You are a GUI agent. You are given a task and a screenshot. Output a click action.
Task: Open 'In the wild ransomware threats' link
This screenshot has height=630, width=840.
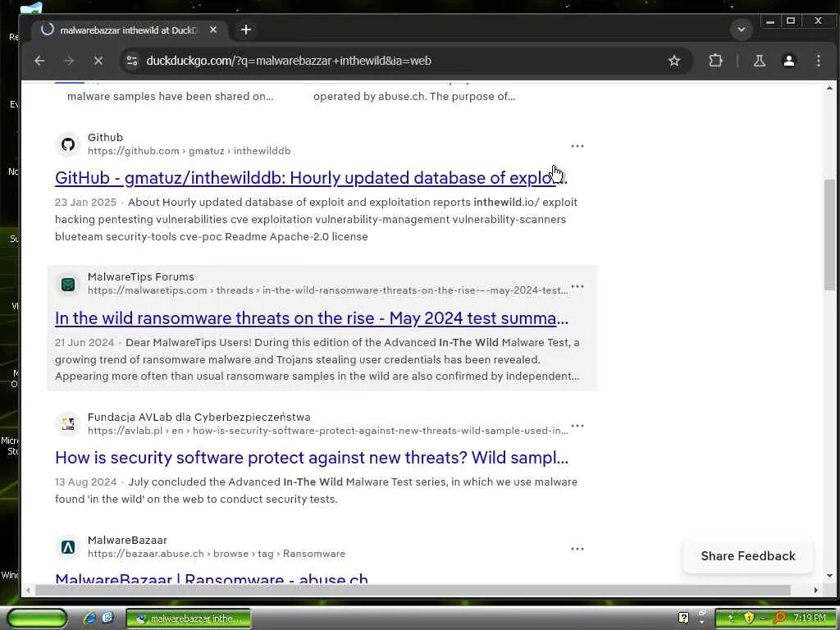point(311,317)
